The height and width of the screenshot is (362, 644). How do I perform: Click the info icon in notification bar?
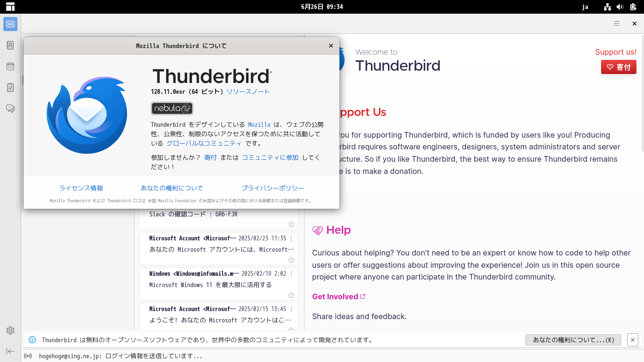(33, 340)
